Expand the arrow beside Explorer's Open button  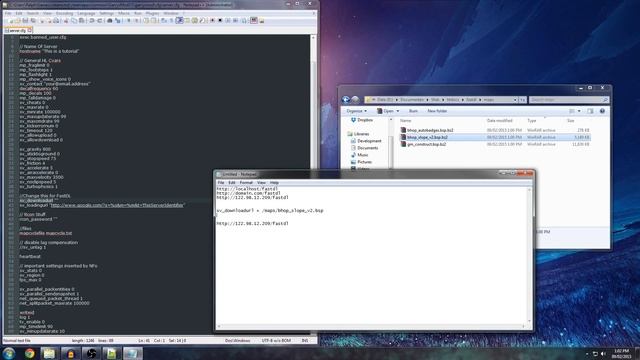[x=398, y=111]
